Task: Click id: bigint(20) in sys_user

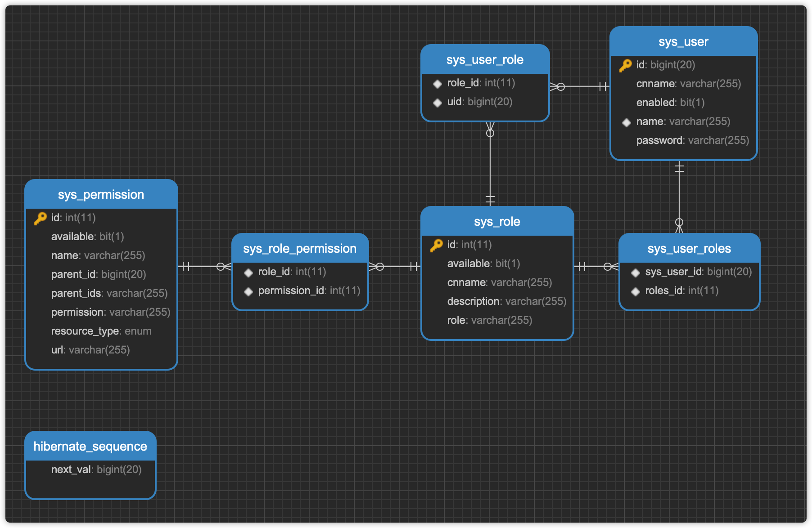Action: [666, 65]
